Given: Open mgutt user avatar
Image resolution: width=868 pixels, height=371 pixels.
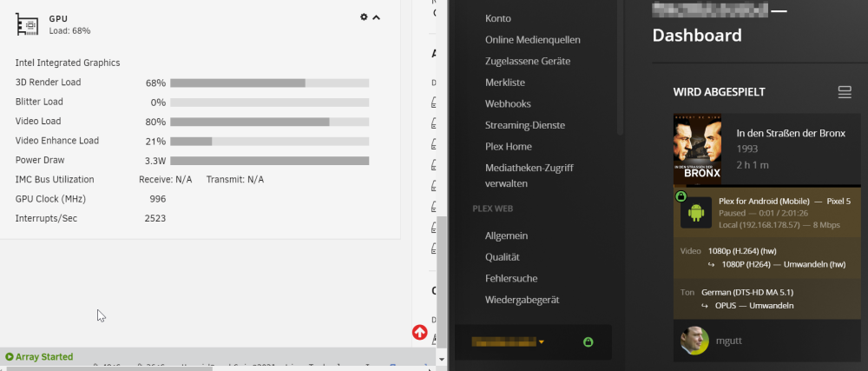Looking at the screenshot, I should click(694, 341).
